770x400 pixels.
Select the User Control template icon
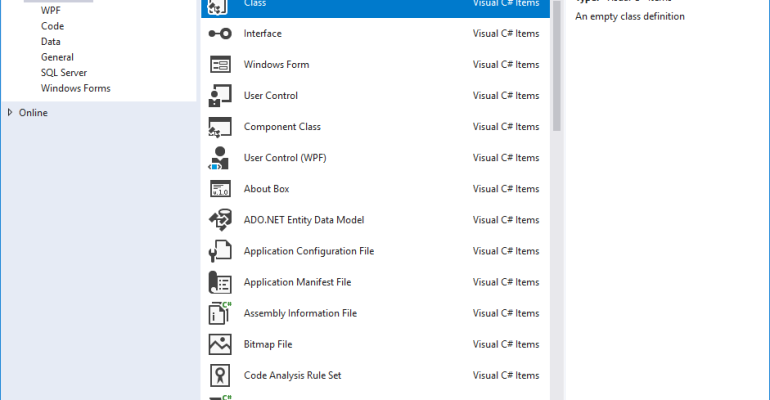point(220,96)
